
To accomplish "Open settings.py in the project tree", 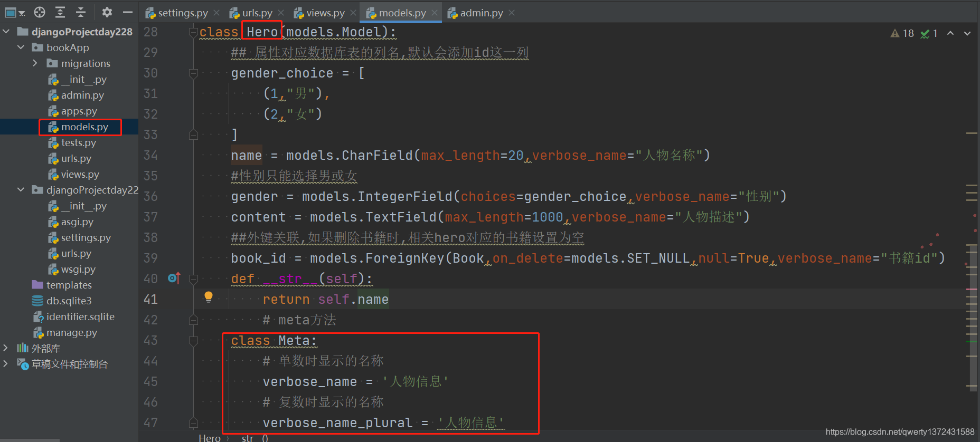I will (79, 237).
